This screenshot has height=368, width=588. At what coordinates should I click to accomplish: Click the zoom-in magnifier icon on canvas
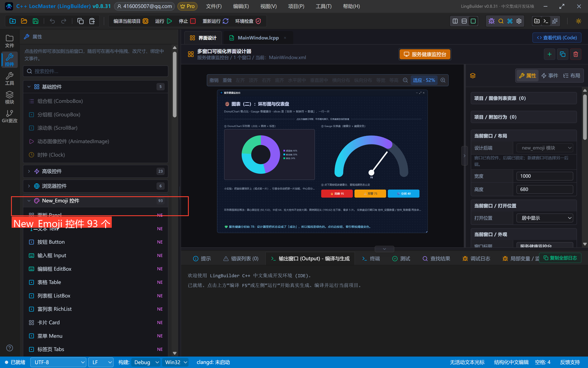[x=443, y=80]
